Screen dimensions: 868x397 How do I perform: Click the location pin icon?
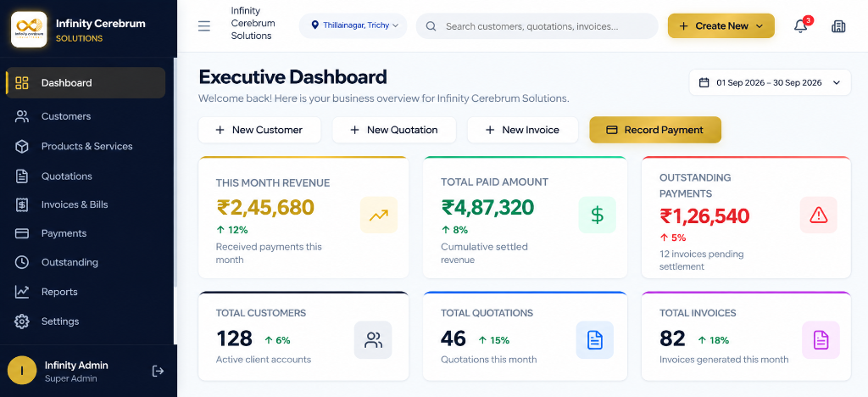tap(315, 25)
